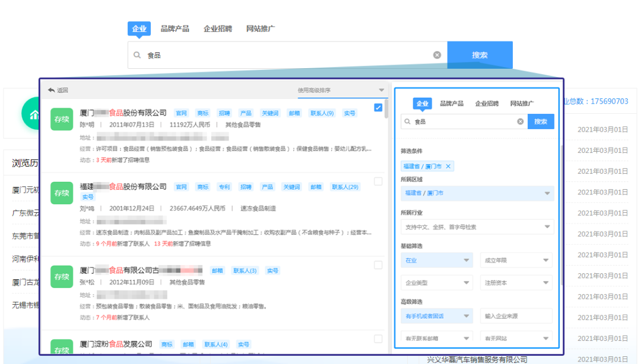Open the 有无网站 dropdown
The height and width of the screenshot is (364, 641).
click(x=516, y=337)
